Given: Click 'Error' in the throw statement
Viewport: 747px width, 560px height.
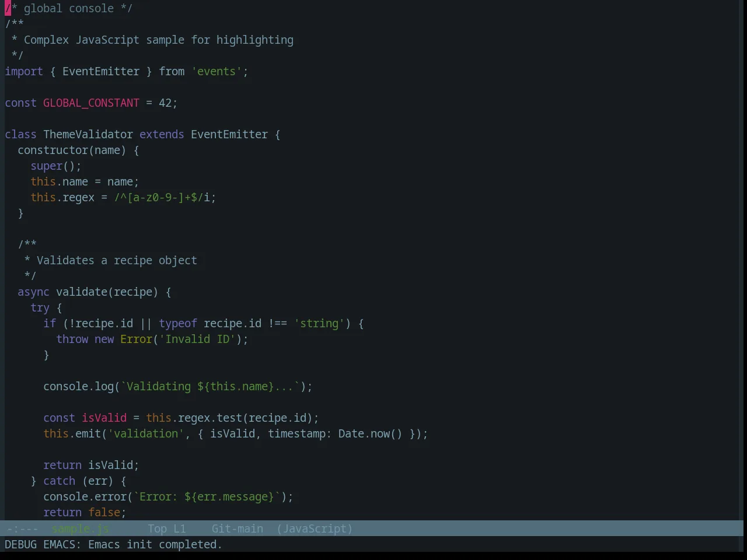Looking at the screenshot, I should tap(136, 339).
